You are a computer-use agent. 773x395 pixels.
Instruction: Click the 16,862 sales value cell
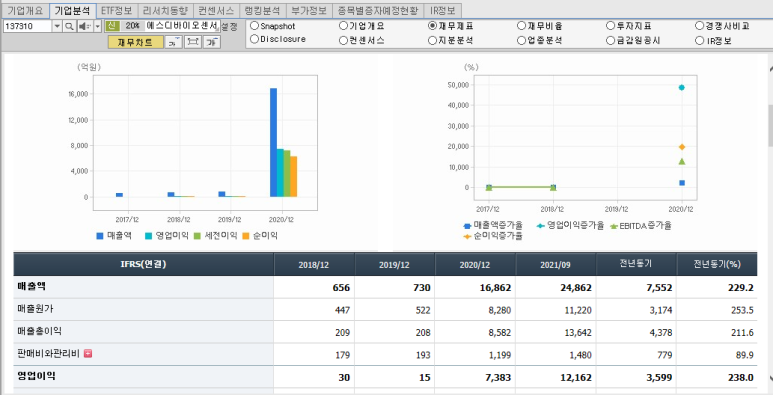click(x=475, y=287)
